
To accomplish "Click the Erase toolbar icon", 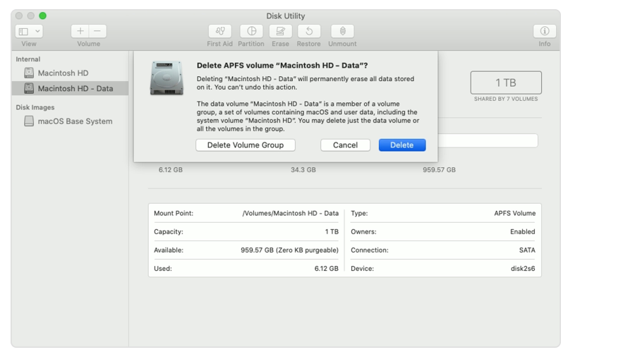I will point(281,31).
